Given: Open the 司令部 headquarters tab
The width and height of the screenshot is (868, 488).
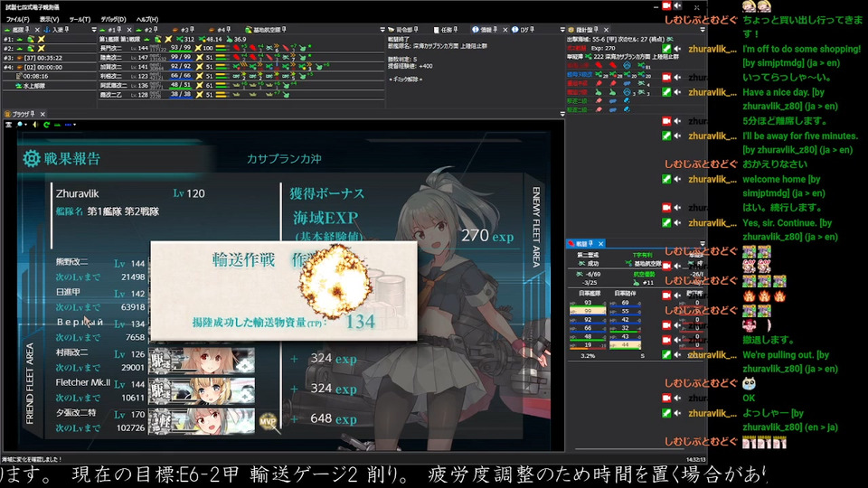Looking at the screenshot, I should click(403, 30).
